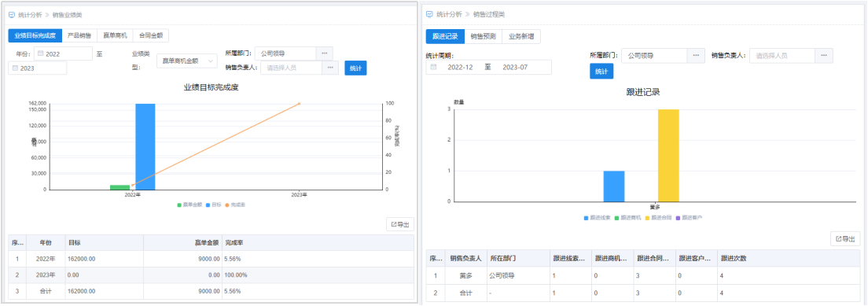The image size is (868, 306).
Task: Select the 跟进记录 tab
Action: click(x=445, y=37)
